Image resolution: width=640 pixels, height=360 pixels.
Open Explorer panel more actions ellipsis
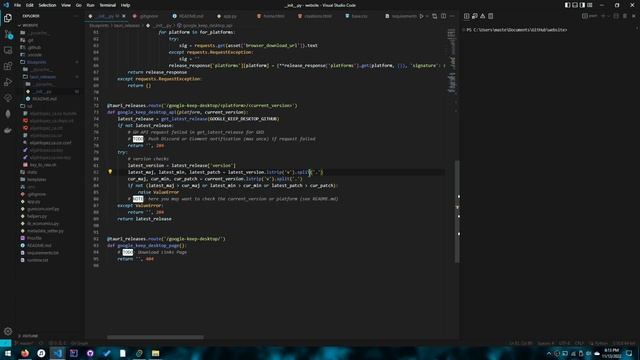pos(76,16)
